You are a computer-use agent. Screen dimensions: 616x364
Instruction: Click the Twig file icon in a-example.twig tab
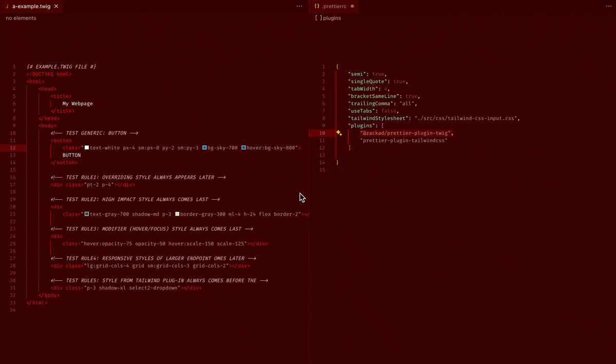pyautogui.click(x=7, y=6)
